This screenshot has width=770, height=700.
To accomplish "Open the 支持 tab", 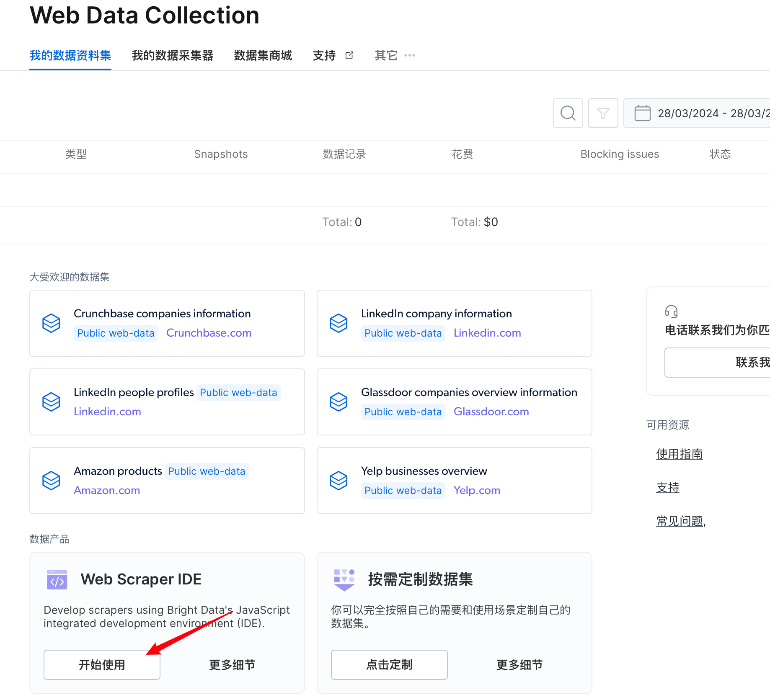I will pyautogui.click(x=324, y=55).
